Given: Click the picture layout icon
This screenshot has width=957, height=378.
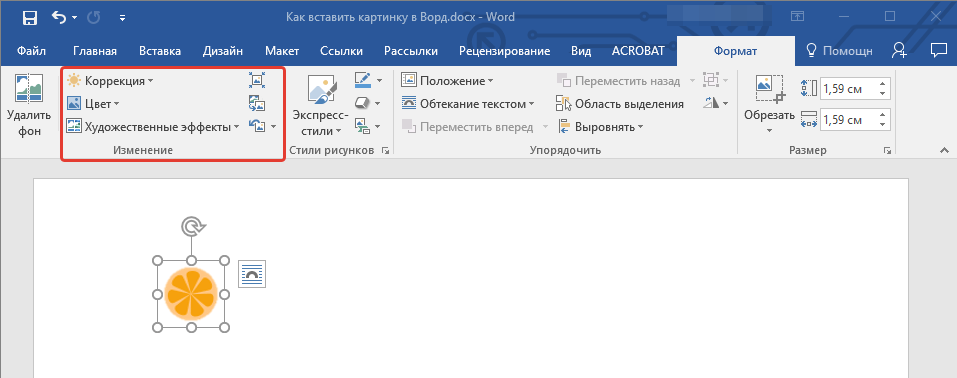Looking at the screenshot, I should pyautogui.click(x=363, y=126).
